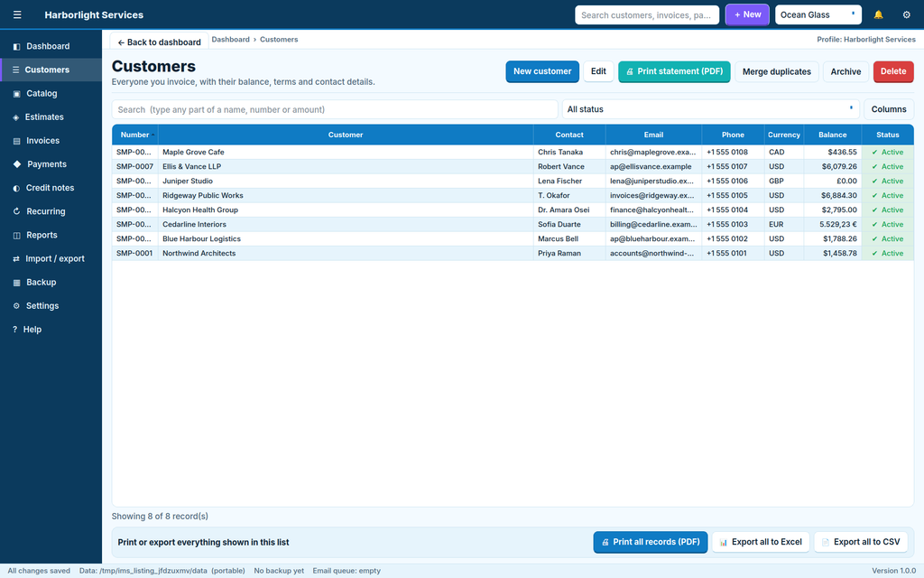This screenshot has height=578, width=924.
Task: Click the Settings sidebar gear icon
Action: pos(16,305)
